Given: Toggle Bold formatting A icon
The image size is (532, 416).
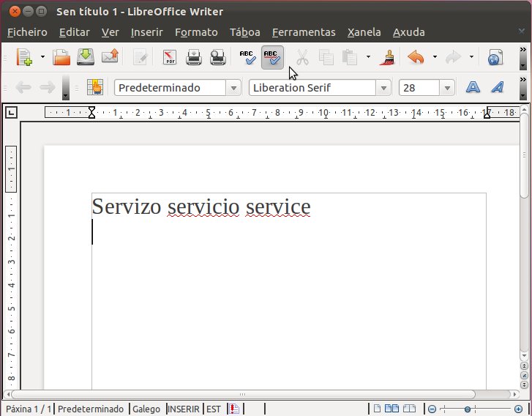Looking at the screenshot, I should 473,87.
